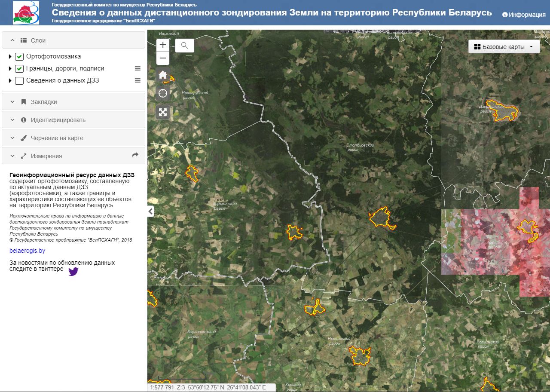This screenshot has height=392, width=550.
Task: Return to home map extent
Action: 163,75
